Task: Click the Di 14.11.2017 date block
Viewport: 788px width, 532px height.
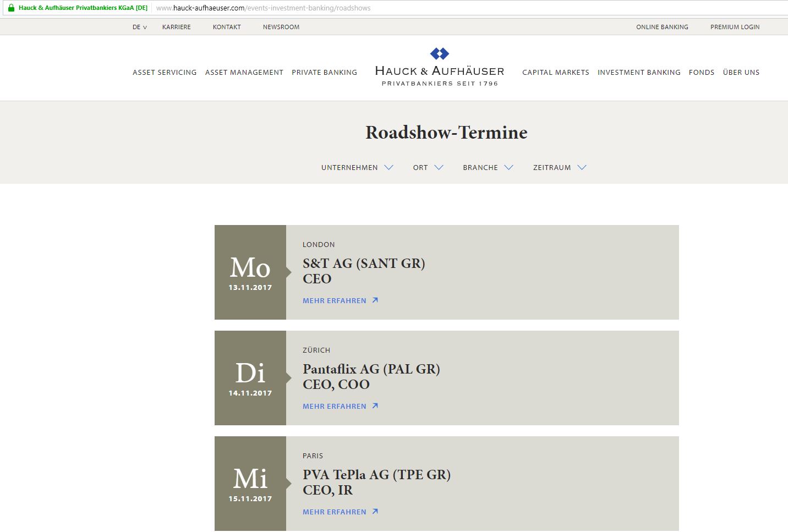Action: (250, 378)
